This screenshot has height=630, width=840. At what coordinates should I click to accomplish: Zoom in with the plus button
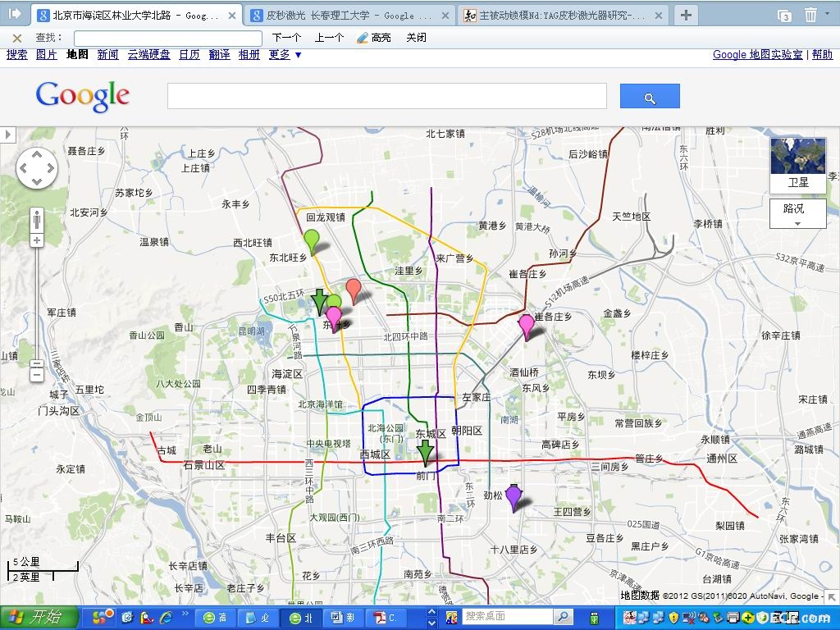click(x=36, y=240)
